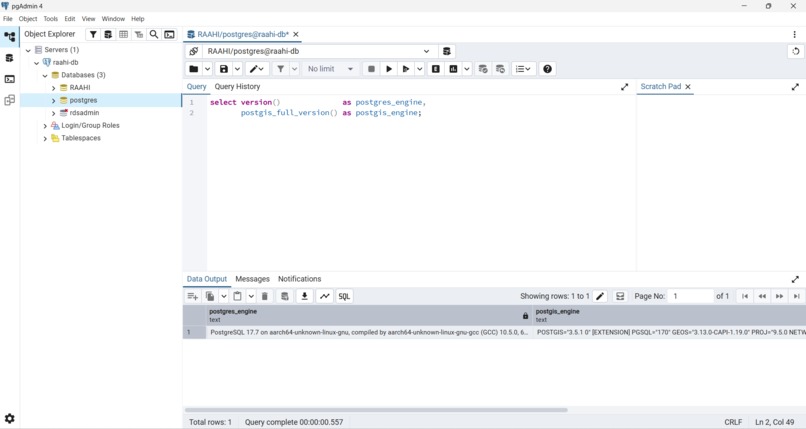Open the RAAHI/postgres@raahi-db connection dropdown
Viewport: 806px width, 429px height.
click(x=320, y=51)
